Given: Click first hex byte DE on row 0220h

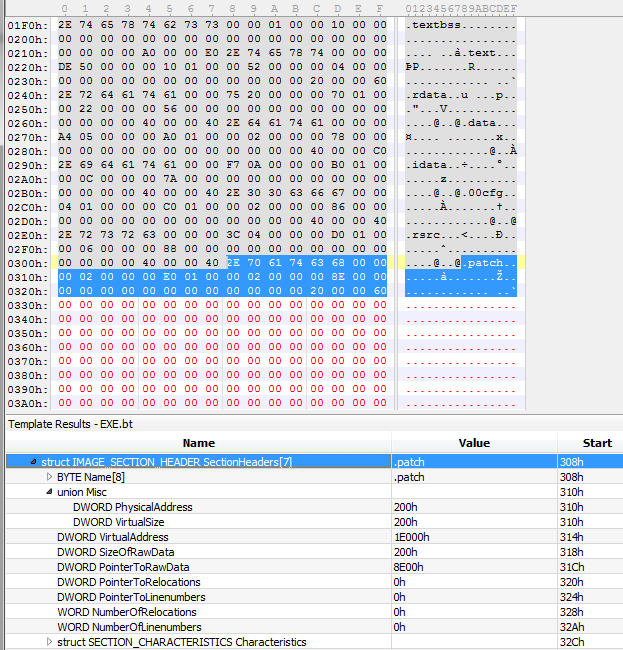Looking at the screenshot, I should pos(65,66).
